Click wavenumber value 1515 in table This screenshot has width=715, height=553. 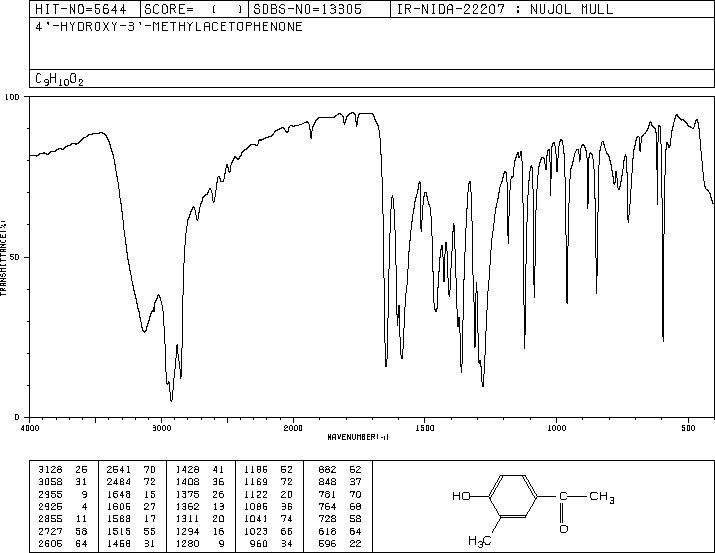119,531
